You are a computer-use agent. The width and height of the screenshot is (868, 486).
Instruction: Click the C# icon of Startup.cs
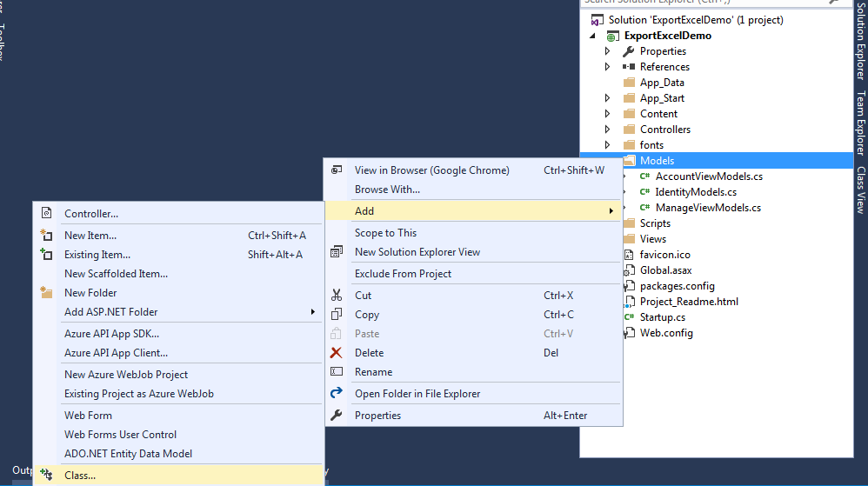630,317
